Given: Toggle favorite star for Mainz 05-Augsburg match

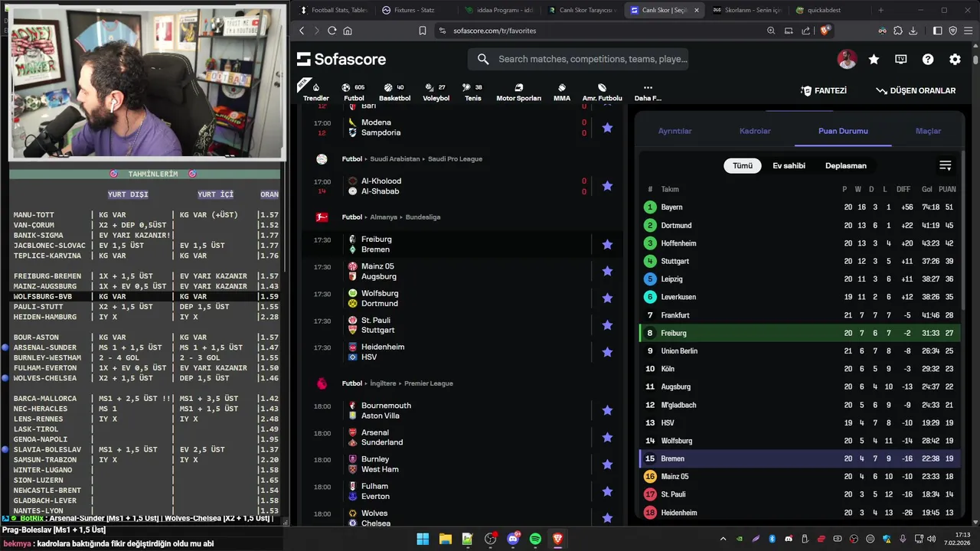Looking at the screenshot, I should [607, 271].
